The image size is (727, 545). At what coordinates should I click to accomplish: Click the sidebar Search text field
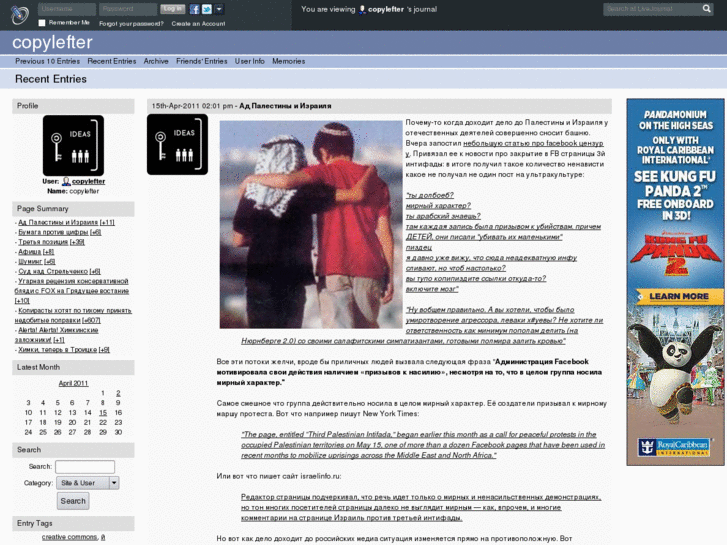(85, 467)
